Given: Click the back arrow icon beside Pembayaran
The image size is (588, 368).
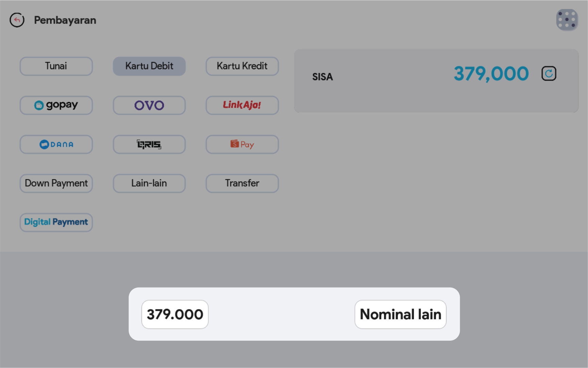Looking at the screenshot, I should tap(17, 20).
